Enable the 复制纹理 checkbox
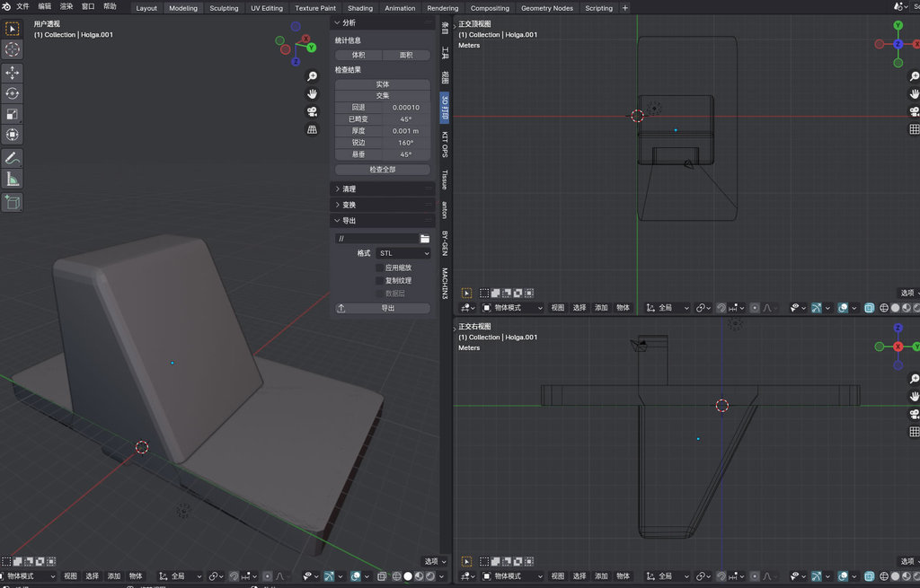 pos(380,281)
